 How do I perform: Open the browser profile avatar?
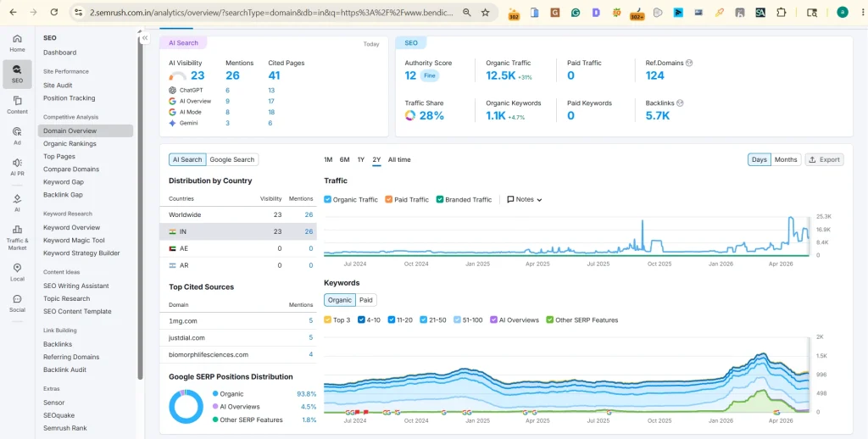(843, 12)
